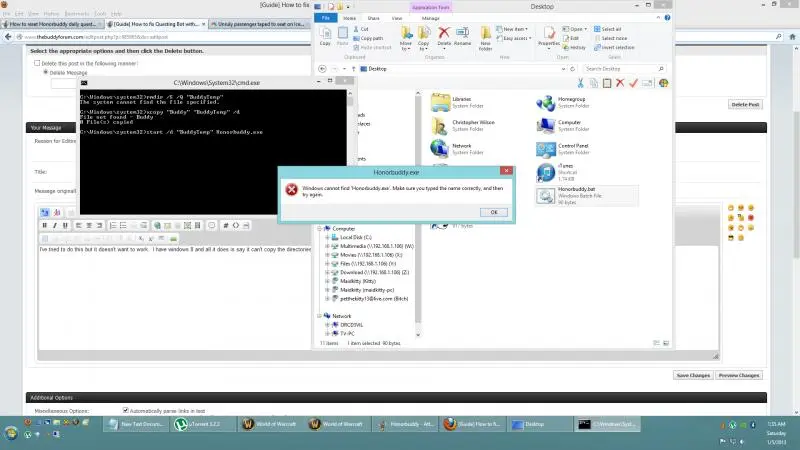Open the Easy access dropdown in the ribbon
800x450 pixels.
[514, 38]
